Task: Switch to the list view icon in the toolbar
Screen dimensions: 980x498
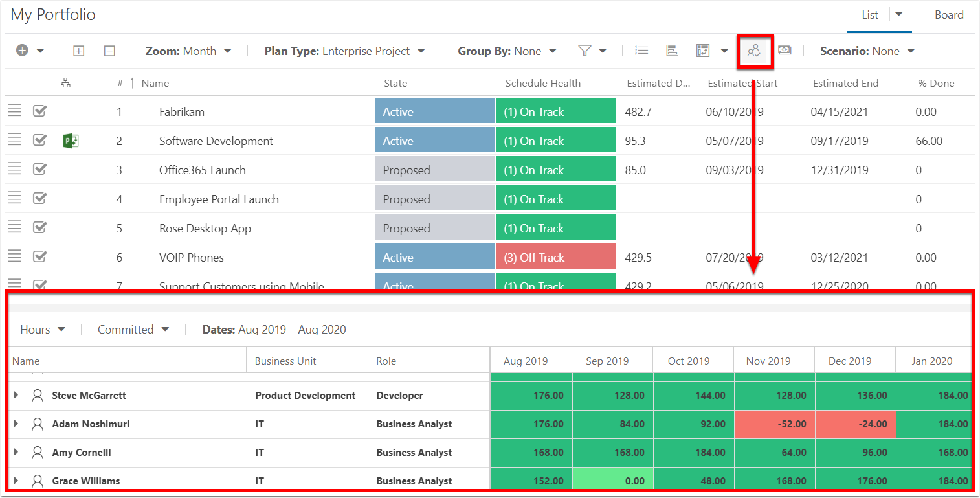Action: click(x=641, y=51)
